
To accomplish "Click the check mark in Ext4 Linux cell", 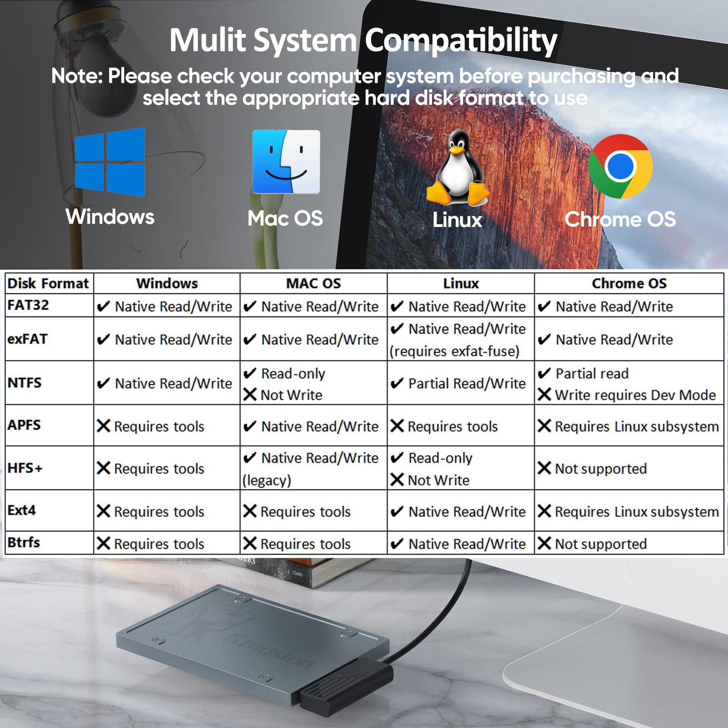I will pos(397,512).
